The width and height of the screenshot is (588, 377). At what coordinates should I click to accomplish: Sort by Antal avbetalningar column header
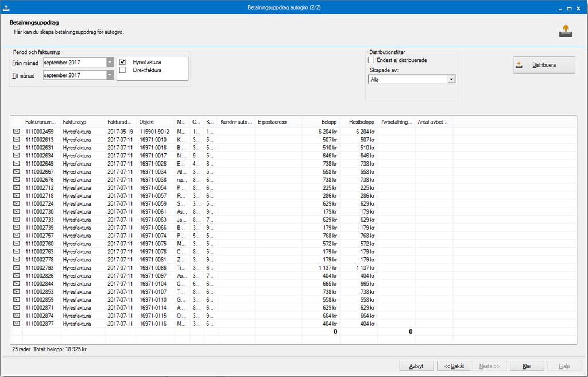pos(434,122)
